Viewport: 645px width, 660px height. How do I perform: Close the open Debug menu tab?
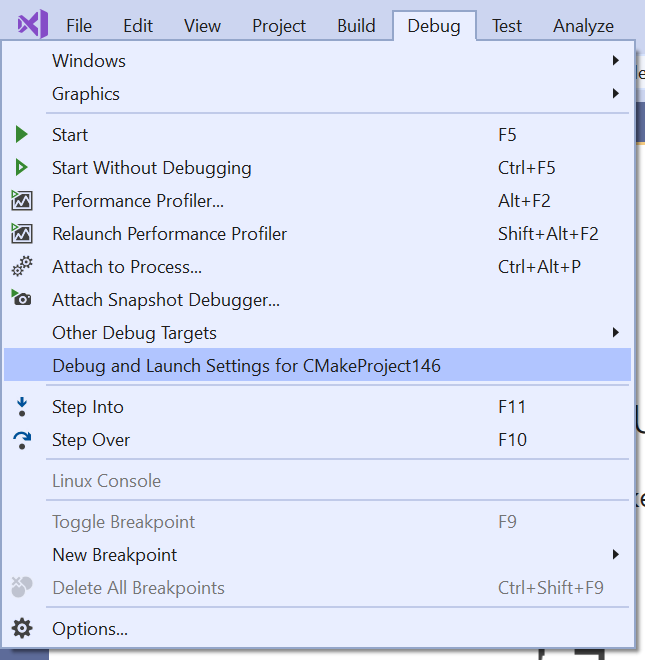click(x=434, y=26)
